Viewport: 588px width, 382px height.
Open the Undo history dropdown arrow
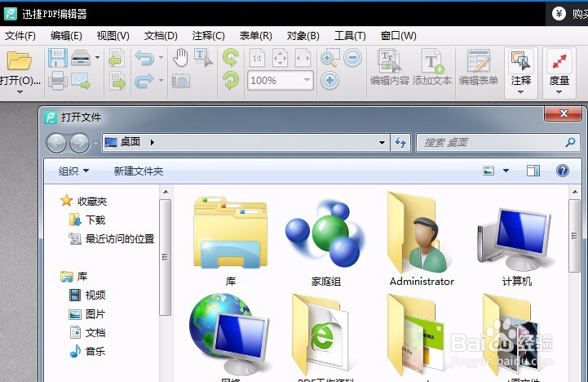click(161, 58)
